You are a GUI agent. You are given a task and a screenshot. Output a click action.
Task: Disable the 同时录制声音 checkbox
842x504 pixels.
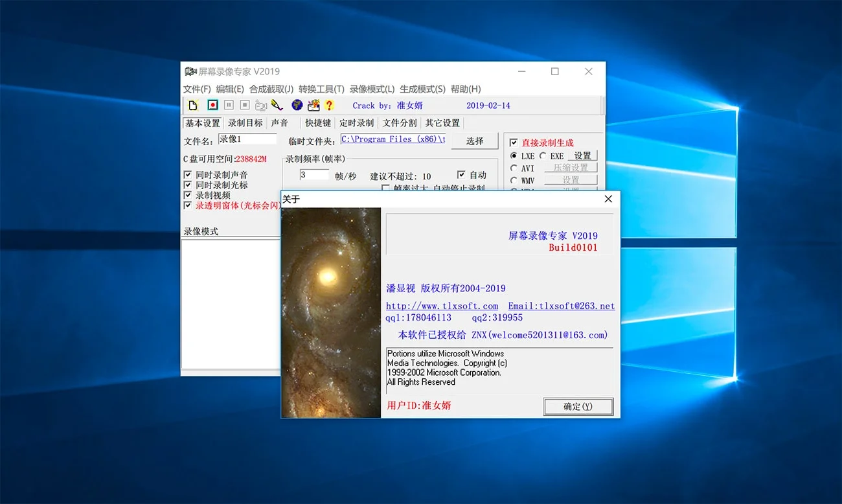(189, 174)
